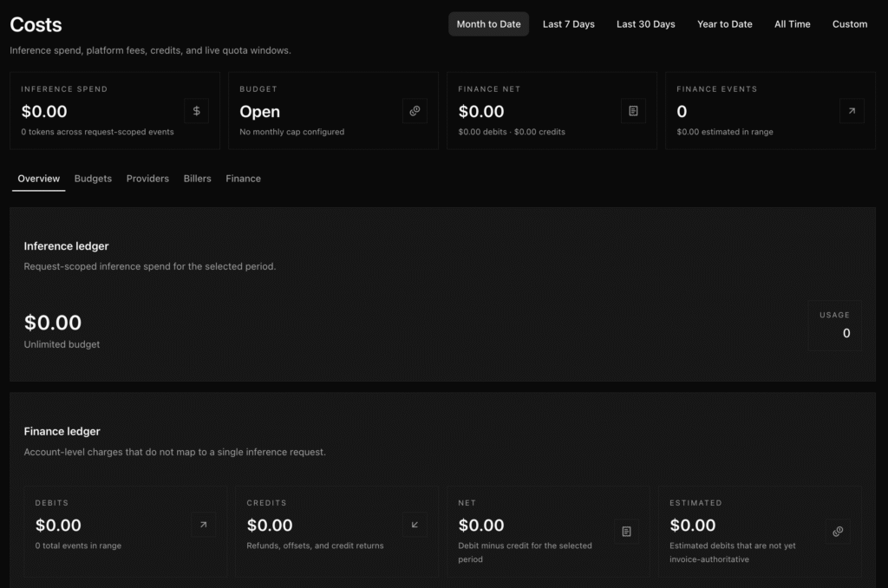Enable the All Time range filter
The height and width of the screenshot is (588, 888).
(792, 23)
